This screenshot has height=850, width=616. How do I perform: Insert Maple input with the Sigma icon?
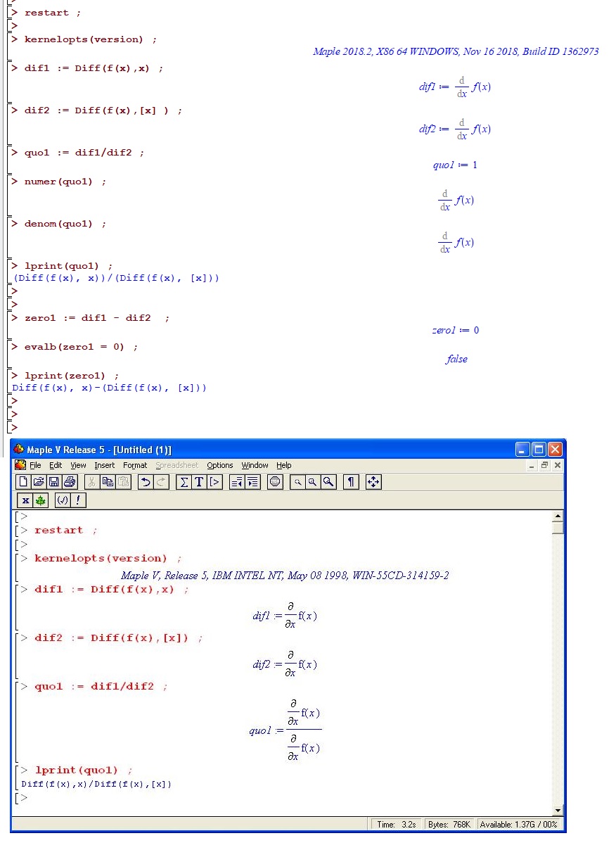click(x=184, y=482)
